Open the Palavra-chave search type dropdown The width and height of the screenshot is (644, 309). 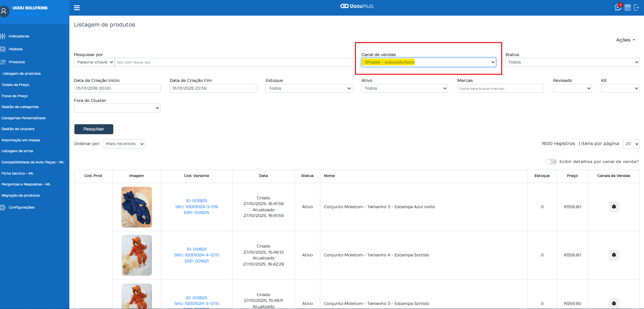(94, 62)
